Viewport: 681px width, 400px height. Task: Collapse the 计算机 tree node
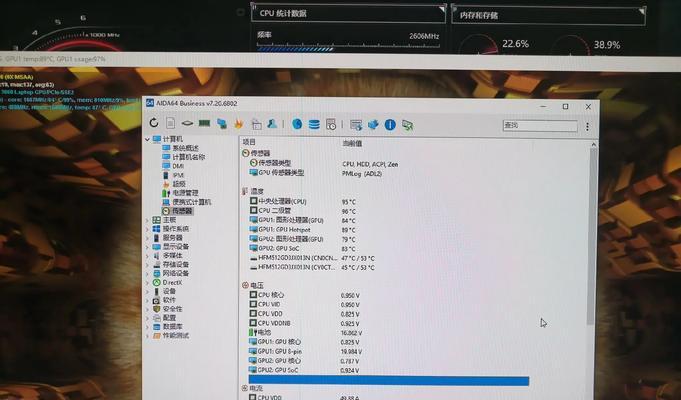tap(148, 139)
